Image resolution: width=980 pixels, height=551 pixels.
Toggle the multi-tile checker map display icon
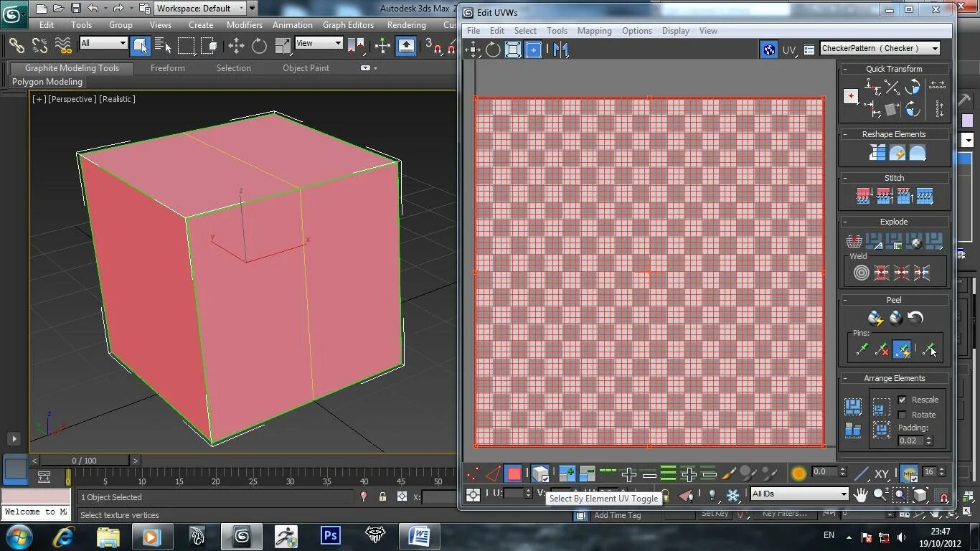coord(768,50)
